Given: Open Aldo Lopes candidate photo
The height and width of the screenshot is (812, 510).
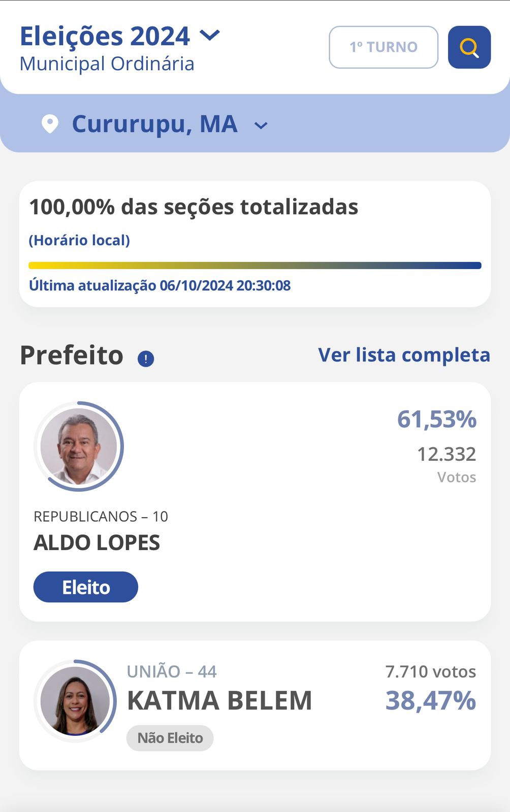Looking at the screenshot, I should pos(79,447).
